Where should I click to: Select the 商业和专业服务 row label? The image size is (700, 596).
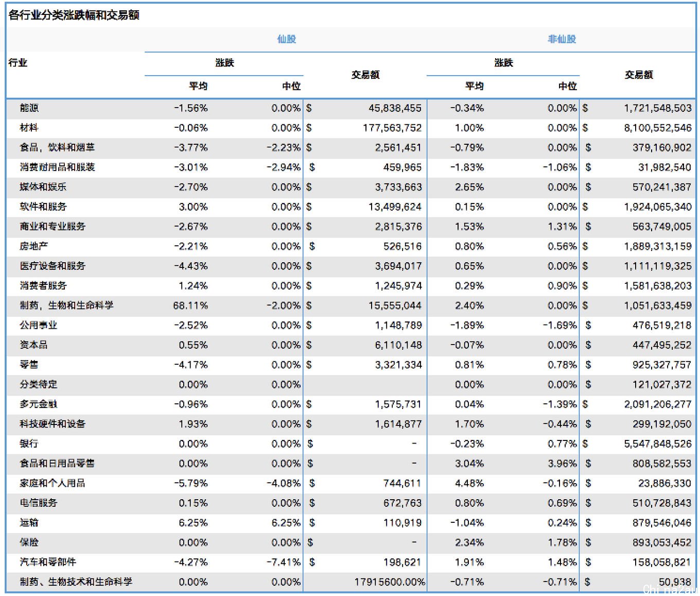[52, 227]
